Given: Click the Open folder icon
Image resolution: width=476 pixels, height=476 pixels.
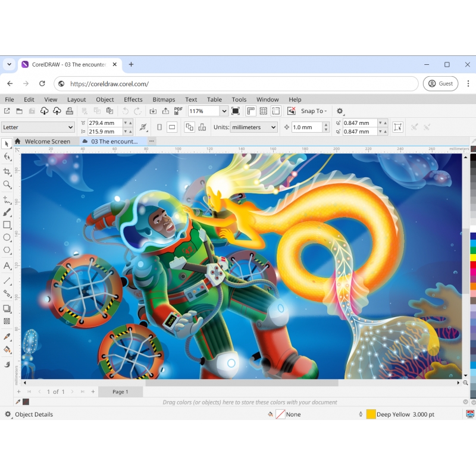Looking at the screenshot, I should [19, 111].
